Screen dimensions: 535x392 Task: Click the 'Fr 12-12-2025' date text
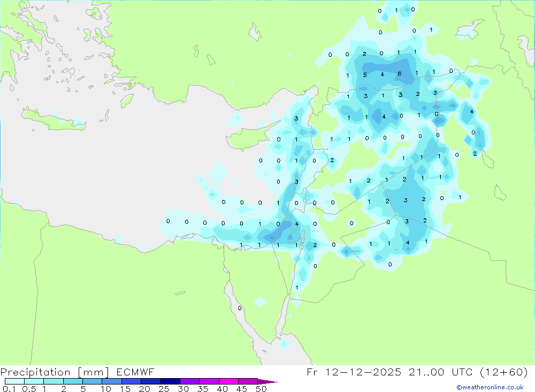coord(354,372)
